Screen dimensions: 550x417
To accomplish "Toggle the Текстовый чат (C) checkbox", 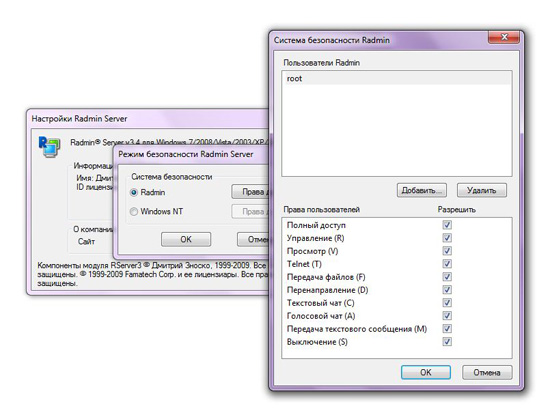I will [x=447, y=303].
